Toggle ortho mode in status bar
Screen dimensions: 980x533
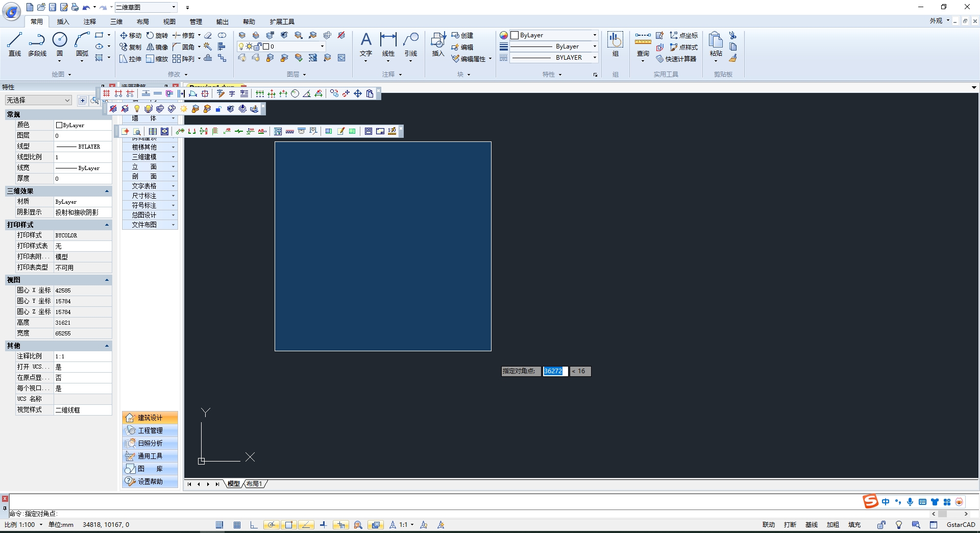pos(254,525)
